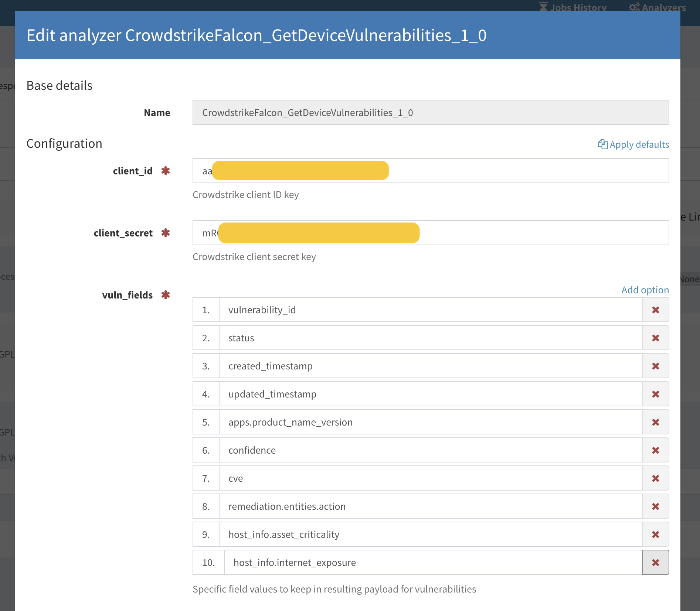700x611 pixels.
Task: Click the 'Edit analyzer' dialog title
Action: click(256, 35)
